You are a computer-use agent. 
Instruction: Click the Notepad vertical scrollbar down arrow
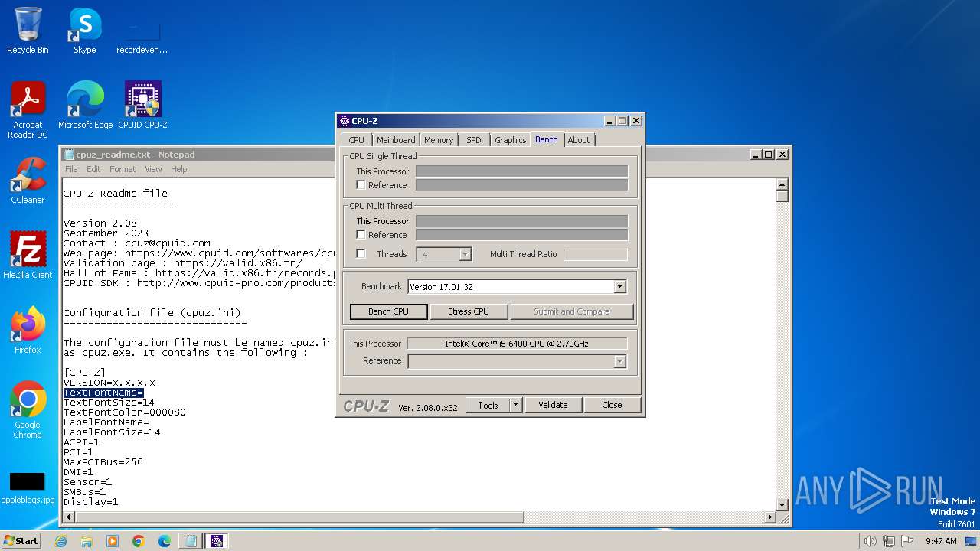coord(782,505)
